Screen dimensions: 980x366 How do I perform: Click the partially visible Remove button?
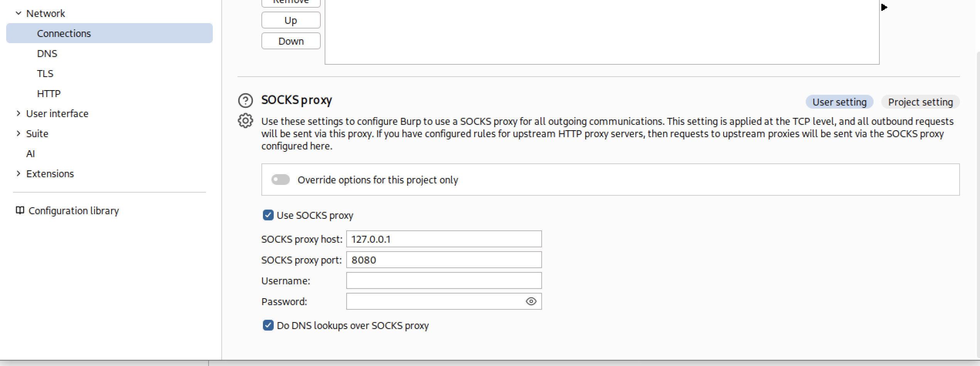click(291, 3)
